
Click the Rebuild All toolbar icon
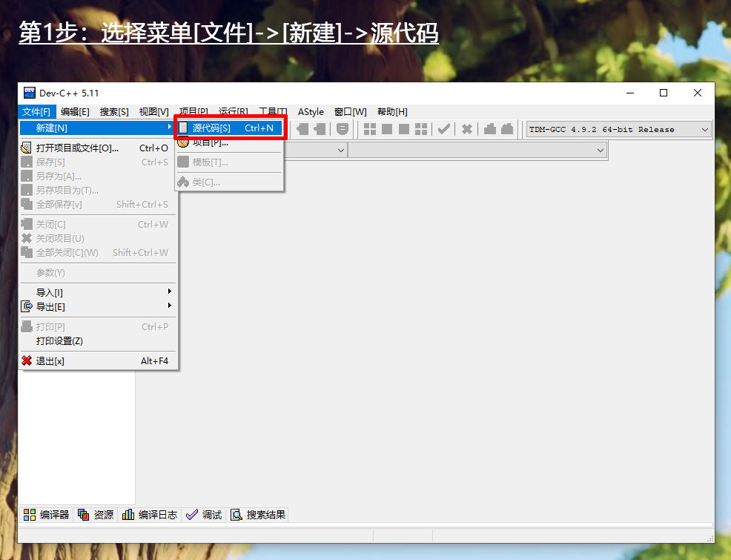point(421,129)
